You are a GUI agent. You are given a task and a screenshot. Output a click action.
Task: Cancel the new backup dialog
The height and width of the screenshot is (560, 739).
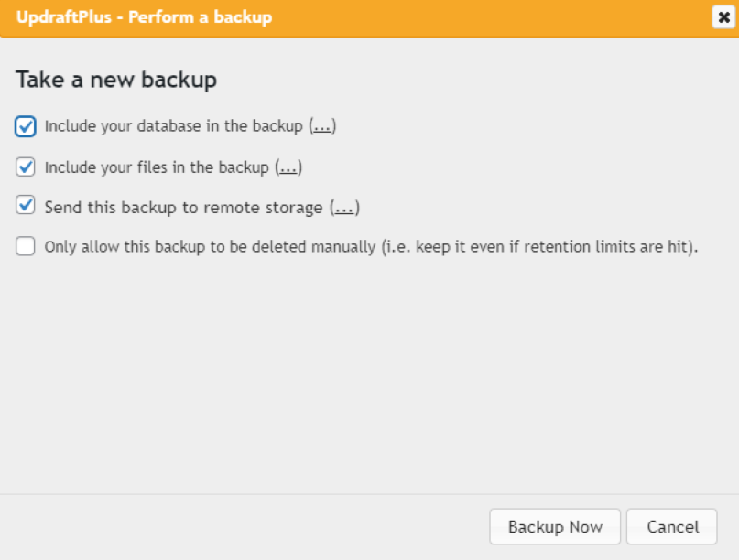click(x=672, y=526)
